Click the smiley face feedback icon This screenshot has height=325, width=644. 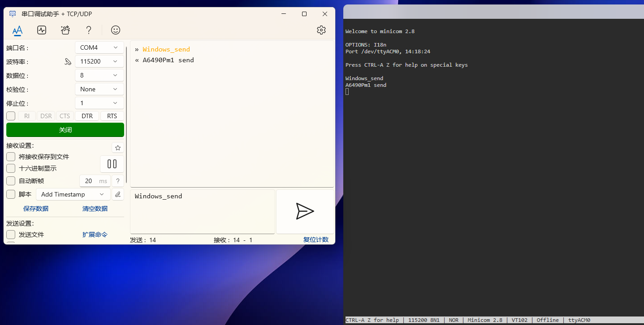[116, 30]
